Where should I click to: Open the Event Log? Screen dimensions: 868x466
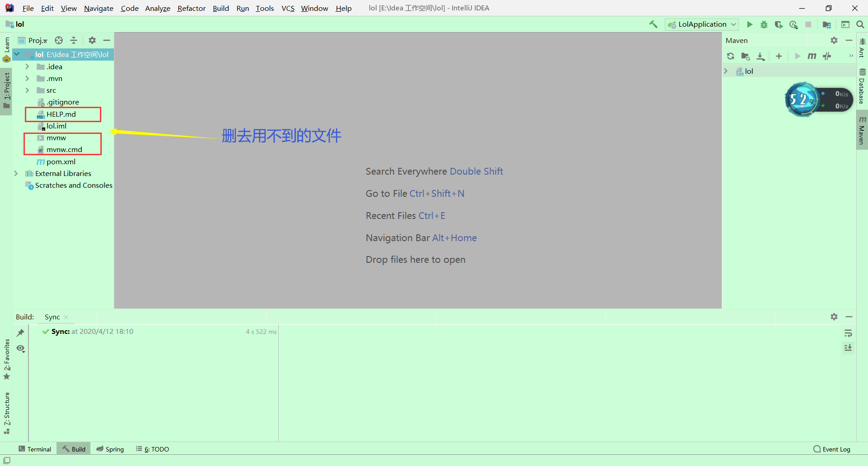tap(832, 449)
